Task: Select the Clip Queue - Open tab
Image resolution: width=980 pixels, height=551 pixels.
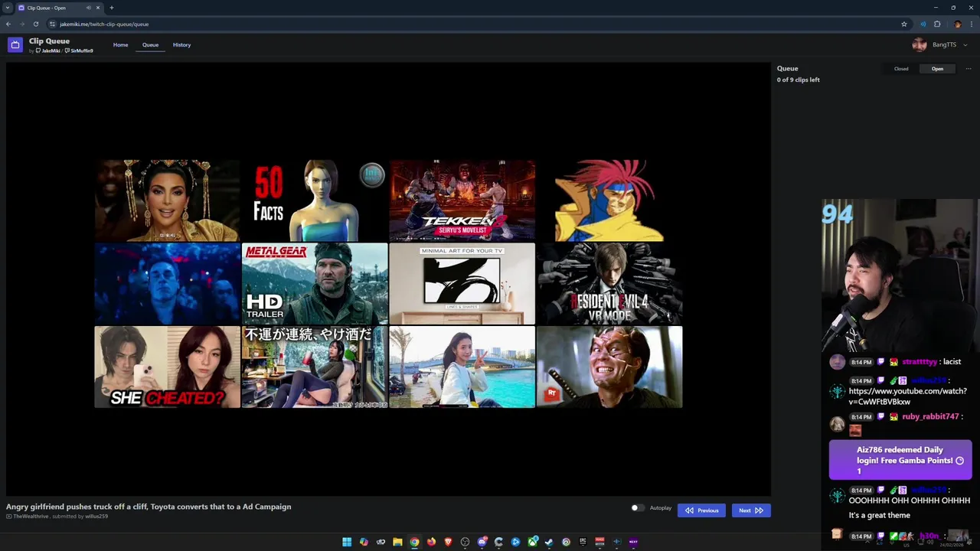Action: [60, 8]
